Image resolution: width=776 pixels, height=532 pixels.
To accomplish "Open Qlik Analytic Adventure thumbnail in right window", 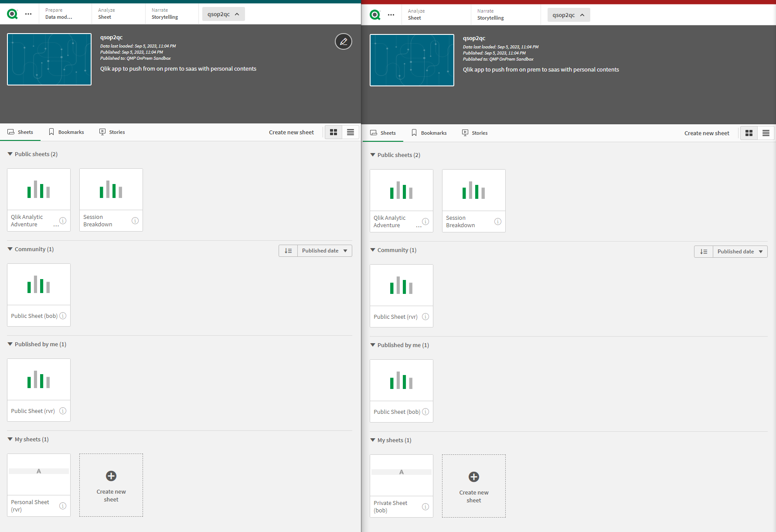I will tap(402, 190).
